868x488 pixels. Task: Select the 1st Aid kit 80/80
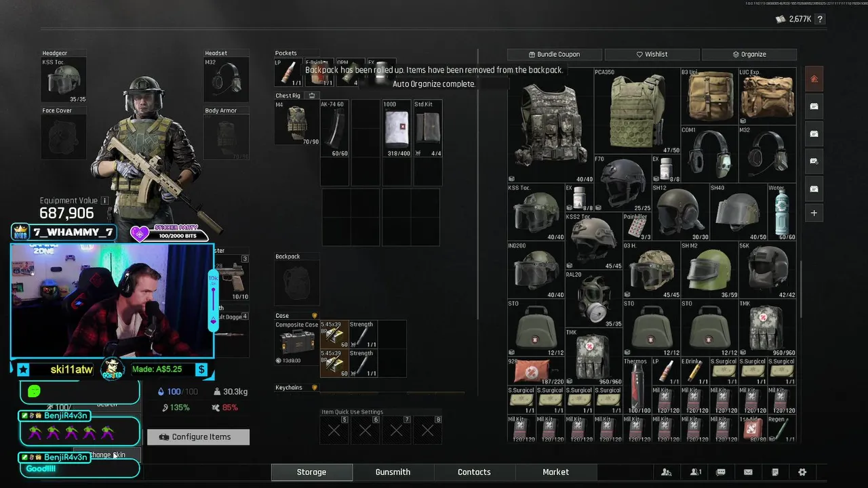[x=753, y=429]
